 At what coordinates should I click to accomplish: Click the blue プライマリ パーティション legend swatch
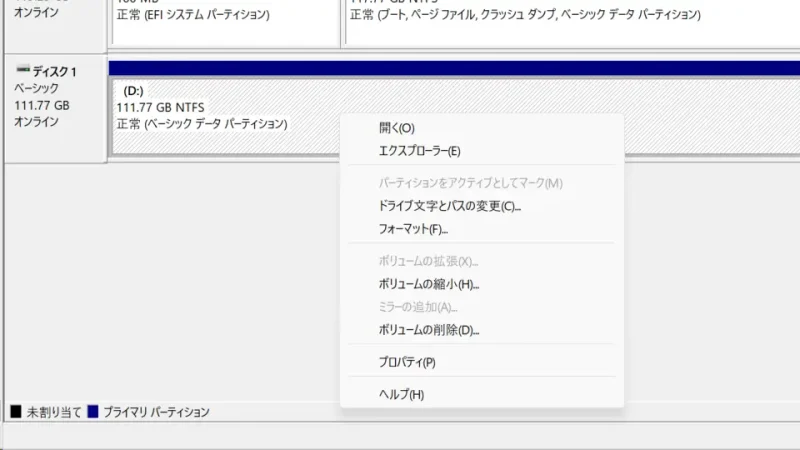tap(93, 411)
